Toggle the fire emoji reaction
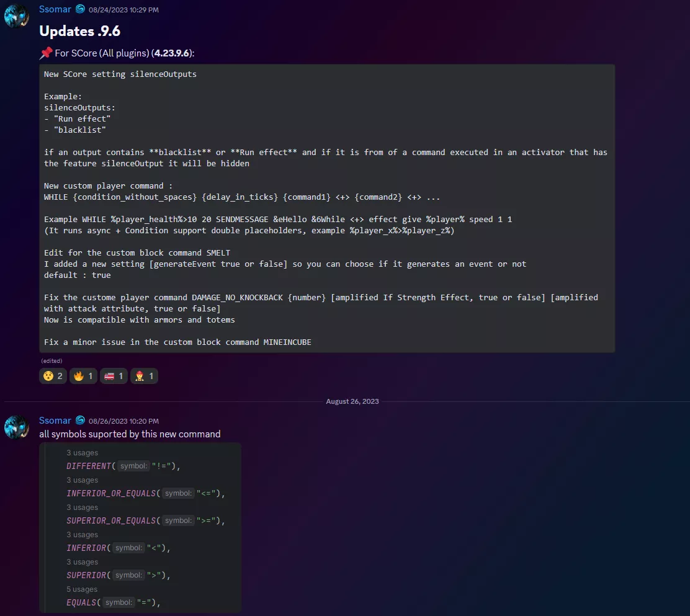This screenshot has height=616, width=690. 83,376
